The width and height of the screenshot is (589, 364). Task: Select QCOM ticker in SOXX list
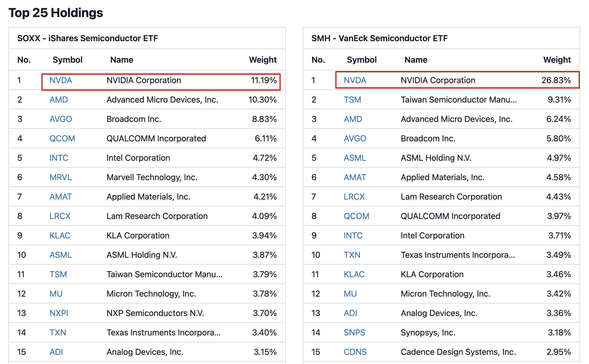pos(62,138)
